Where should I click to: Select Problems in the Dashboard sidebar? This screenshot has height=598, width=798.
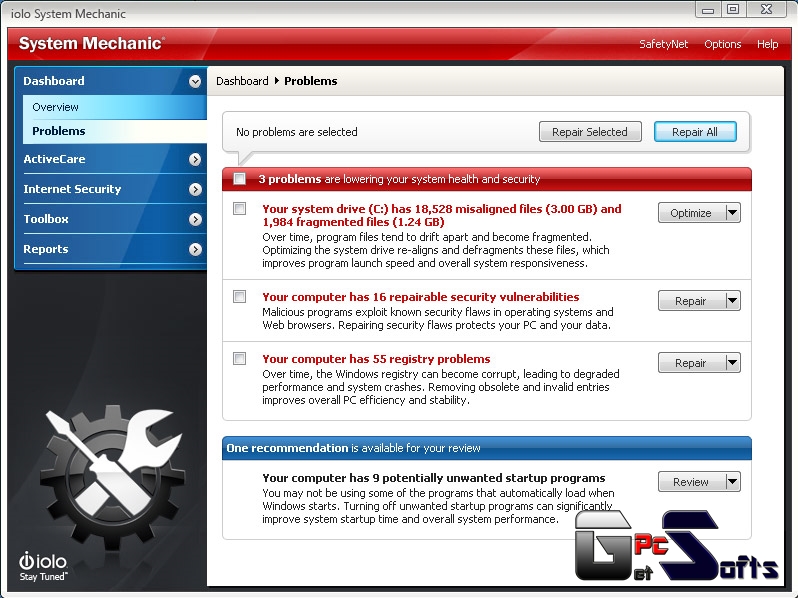115,131
